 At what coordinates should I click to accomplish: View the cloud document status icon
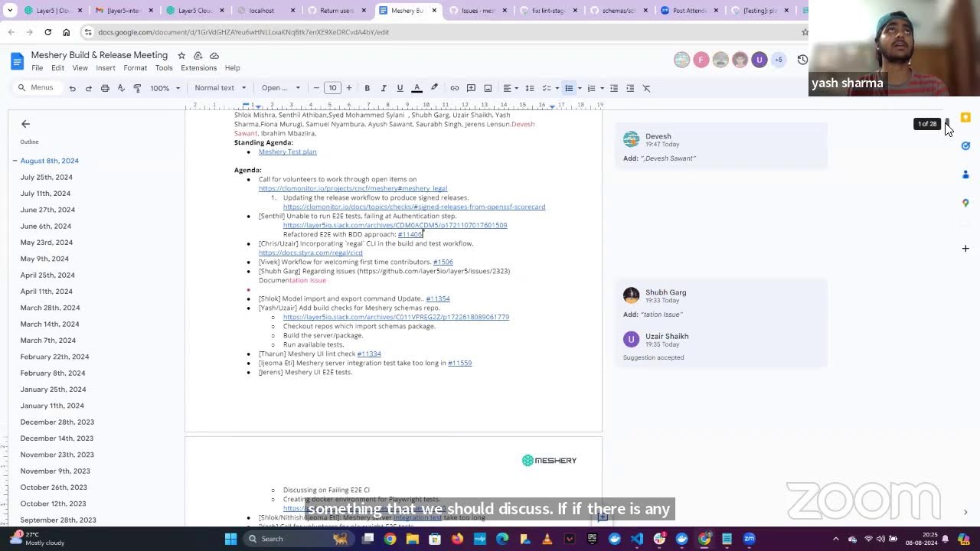pyautogui.click(x=214, y=56)
